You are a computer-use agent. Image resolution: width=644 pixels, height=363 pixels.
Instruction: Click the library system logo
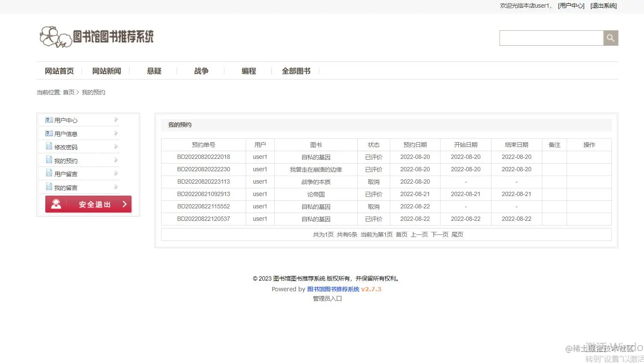[97, 37]
